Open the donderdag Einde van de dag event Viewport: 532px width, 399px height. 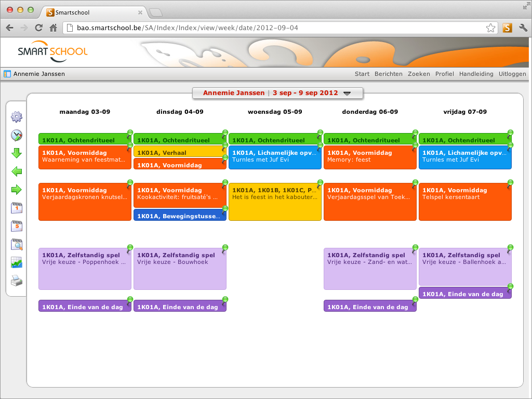(x=370, y=305)
